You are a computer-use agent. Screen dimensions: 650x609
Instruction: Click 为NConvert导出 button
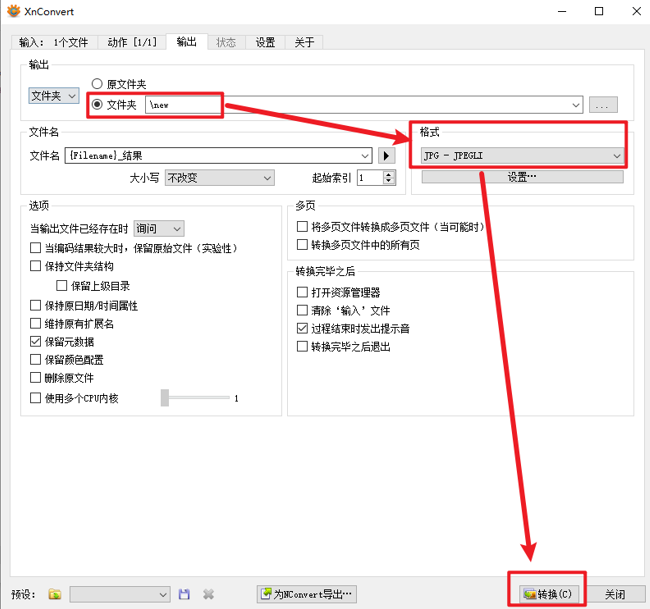pos(306,594)
